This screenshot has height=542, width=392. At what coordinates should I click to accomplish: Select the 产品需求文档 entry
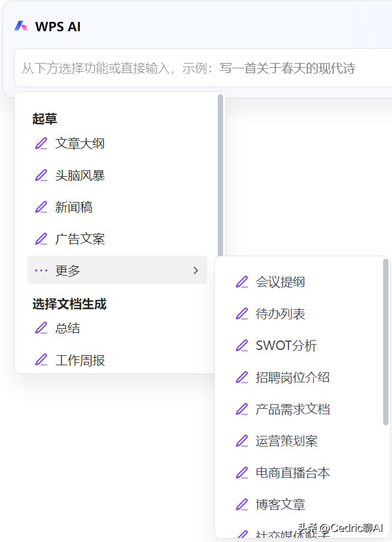pyautogui.click(x=293, y=409)
